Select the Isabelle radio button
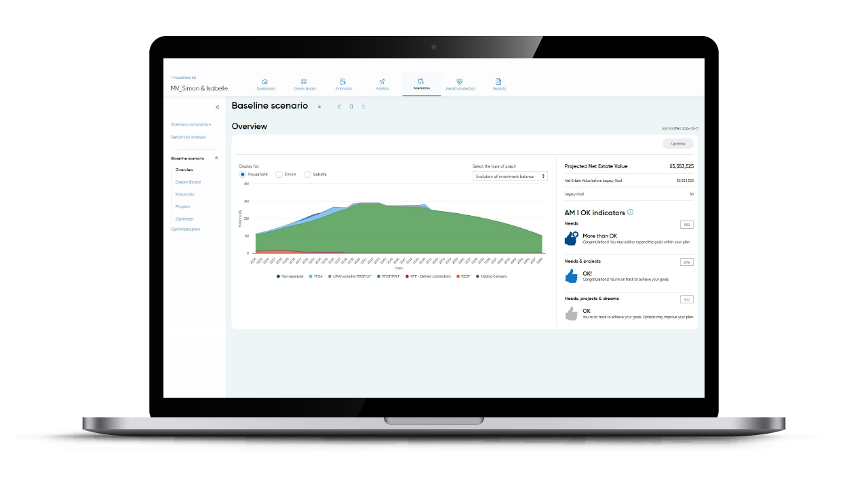Viewport: 868px width, 490px height. pyautogui.click(x=307, y=174)
